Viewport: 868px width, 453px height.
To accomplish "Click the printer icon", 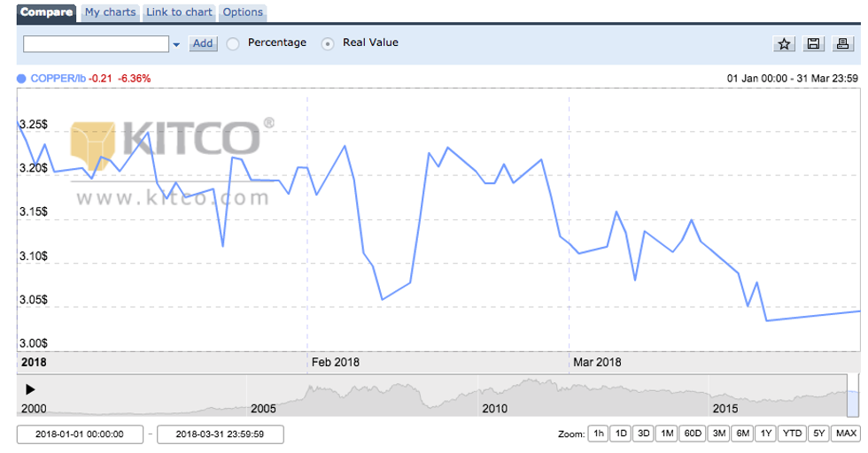I will click(x=842, y=44).
